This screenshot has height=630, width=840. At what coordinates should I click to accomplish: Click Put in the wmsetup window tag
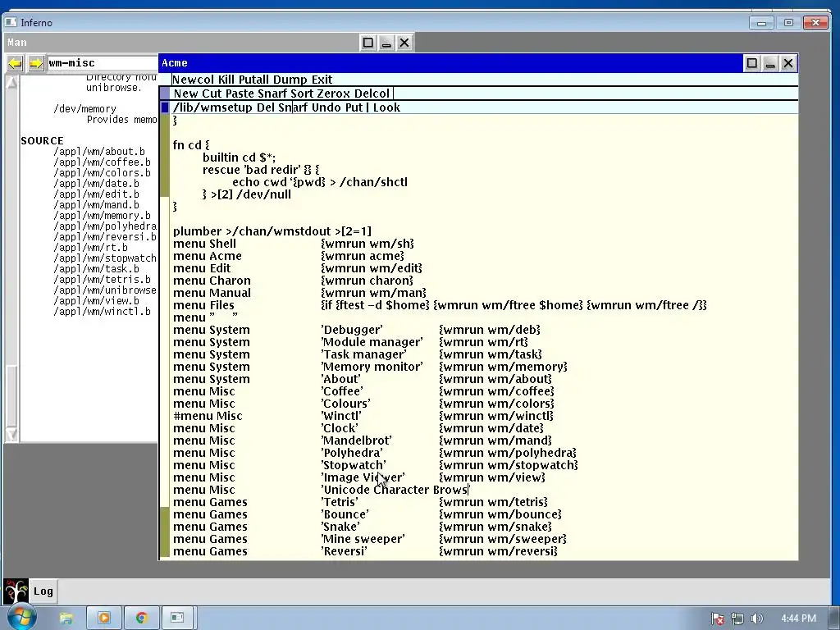coord(354,107)
